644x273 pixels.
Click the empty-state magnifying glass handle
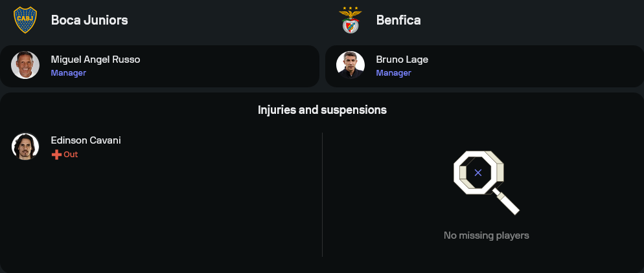click(x=507, y=202)
